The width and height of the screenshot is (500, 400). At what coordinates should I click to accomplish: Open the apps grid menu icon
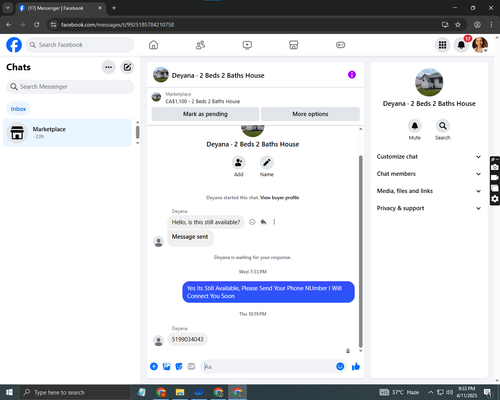click(442, 45)
